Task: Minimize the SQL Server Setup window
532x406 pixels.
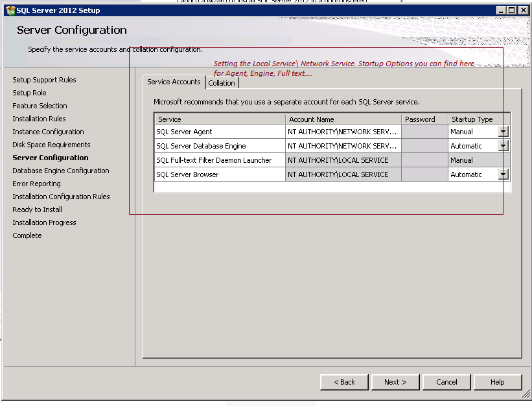Action: 501,10
